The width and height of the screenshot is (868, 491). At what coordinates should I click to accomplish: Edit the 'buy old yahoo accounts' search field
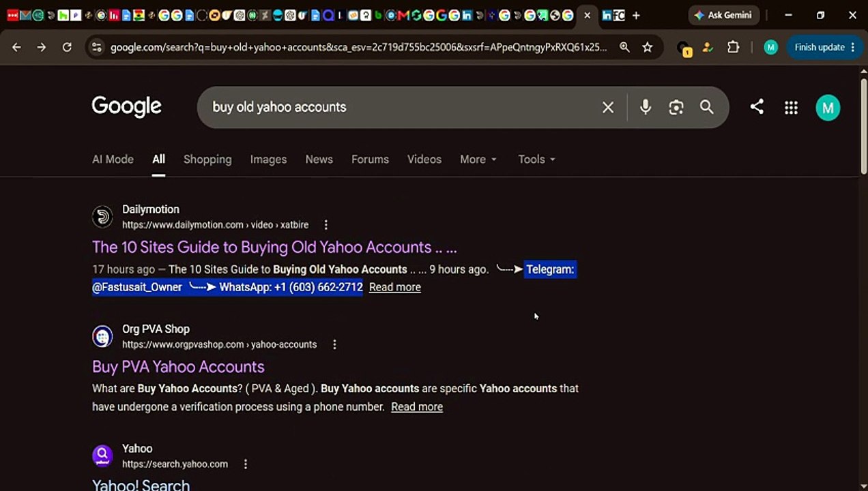[403, 107]
